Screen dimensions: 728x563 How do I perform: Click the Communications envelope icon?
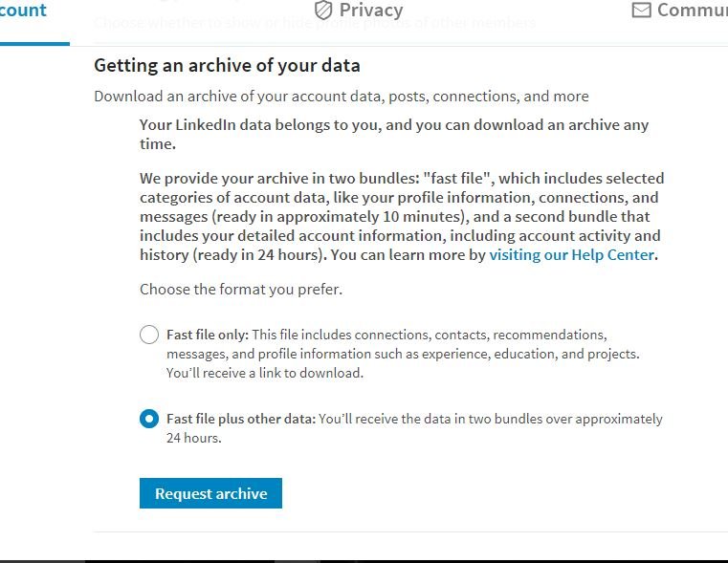641,10
